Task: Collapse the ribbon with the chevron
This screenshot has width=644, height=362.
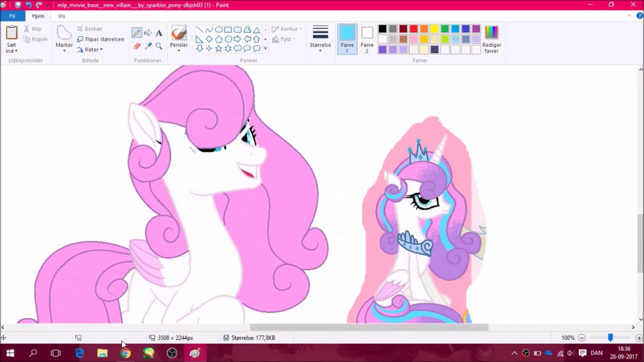Action: tap(629, 16)
